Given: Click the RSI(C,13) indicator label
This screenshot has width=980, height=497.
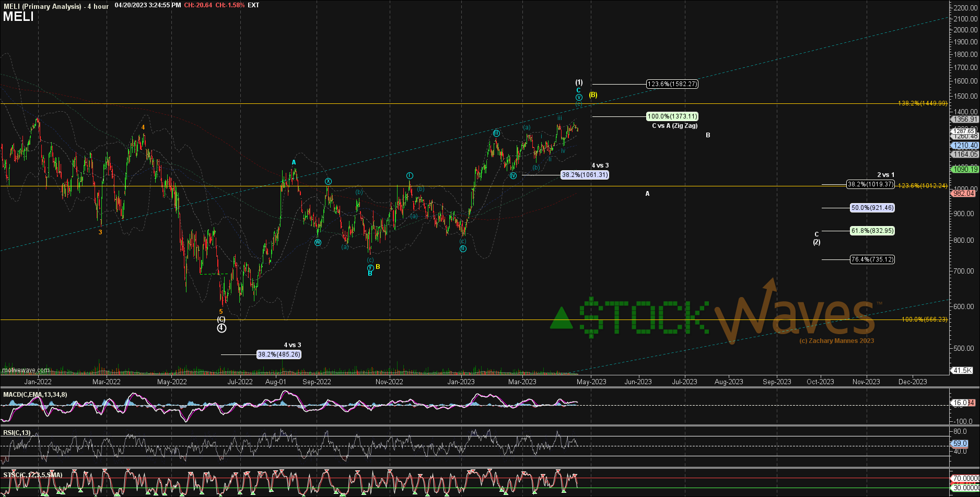Looking at the screenshot, I should (x=17, y=433).
